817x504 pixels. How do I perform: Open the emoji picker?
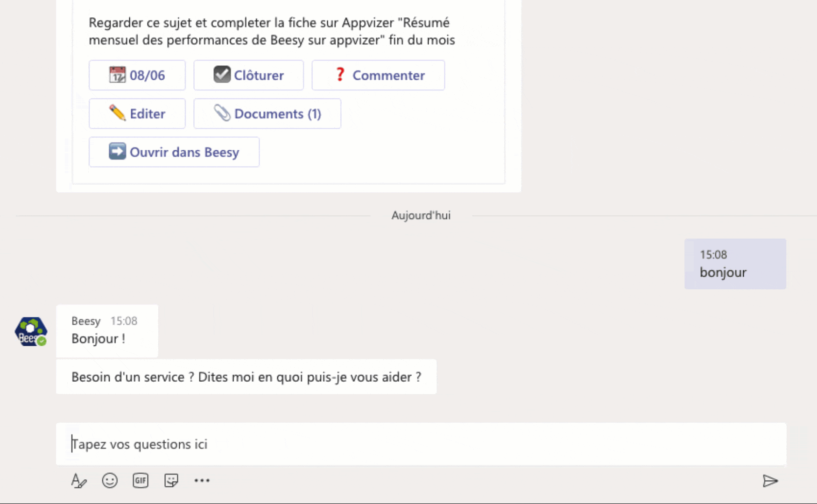coord(110,481)
